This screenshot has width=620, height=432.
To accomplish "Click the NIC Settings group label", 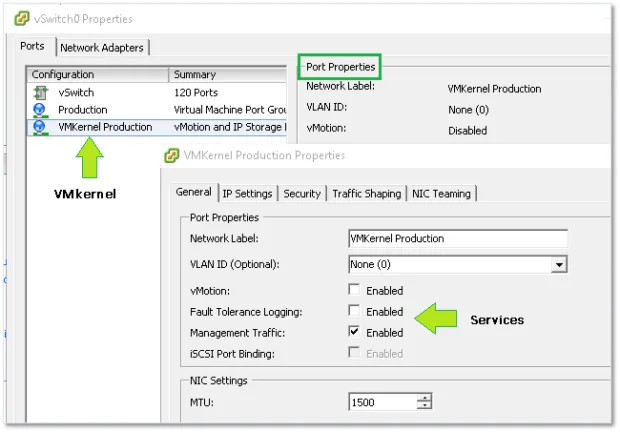I will point(219,381).
